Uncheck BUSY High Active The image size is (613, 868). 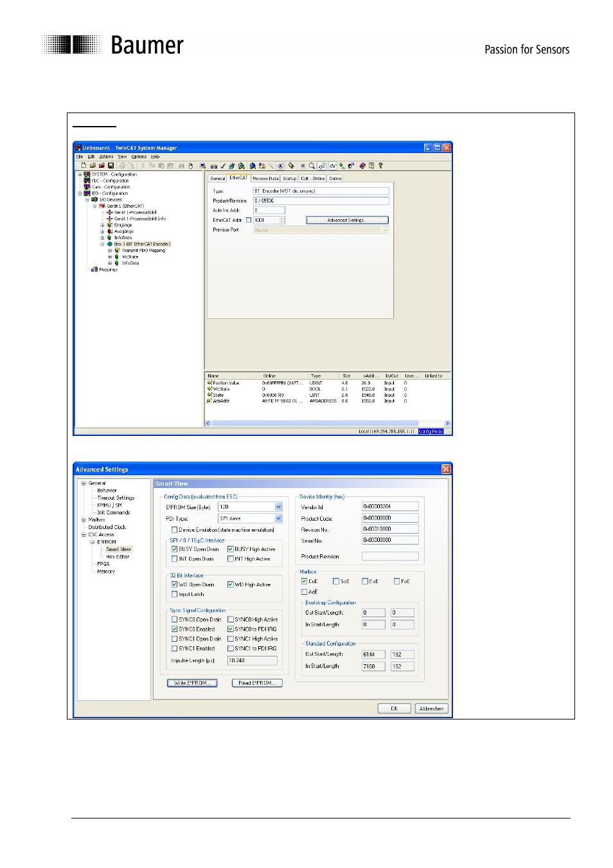(x=230, y=549)
